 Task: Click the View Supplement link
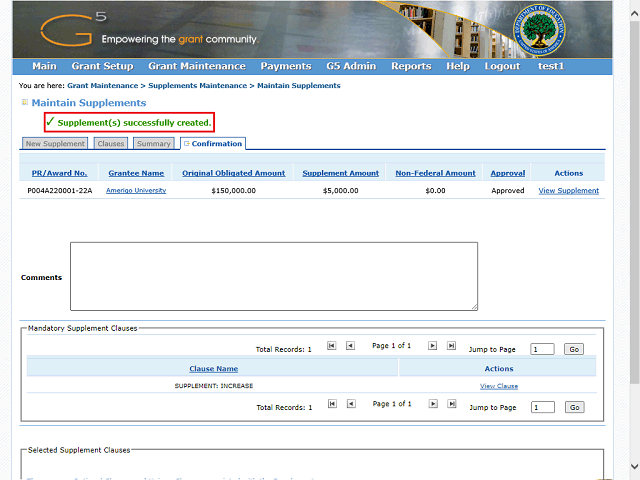[569, 191]
